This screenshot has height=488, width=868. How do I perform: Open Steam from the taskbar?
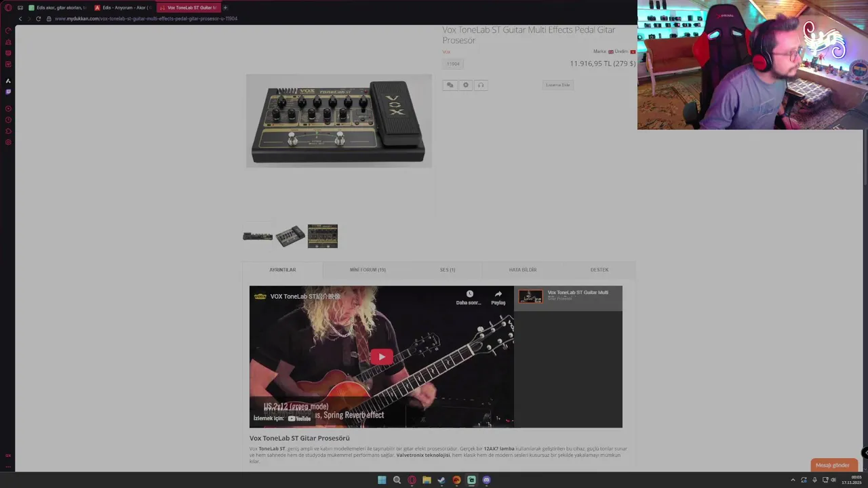[441, 480]
